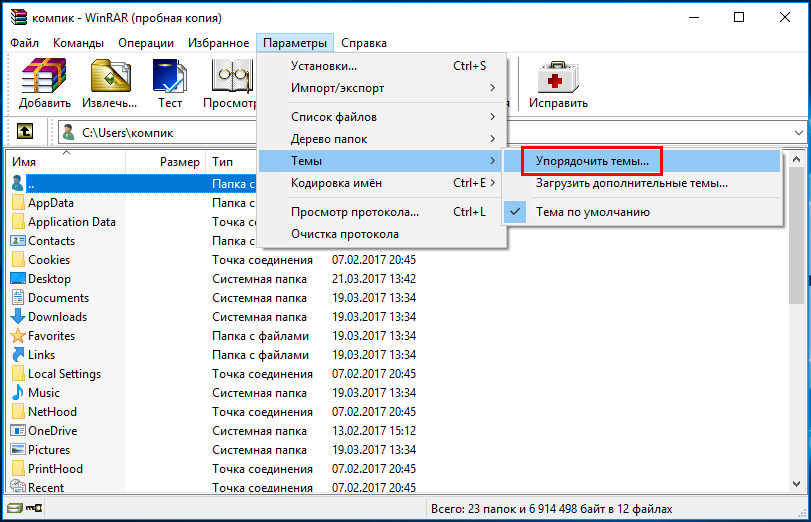The image size is (811, 522).
Task: Select the Documents folder icon
Action: click(x=18, y=297)
